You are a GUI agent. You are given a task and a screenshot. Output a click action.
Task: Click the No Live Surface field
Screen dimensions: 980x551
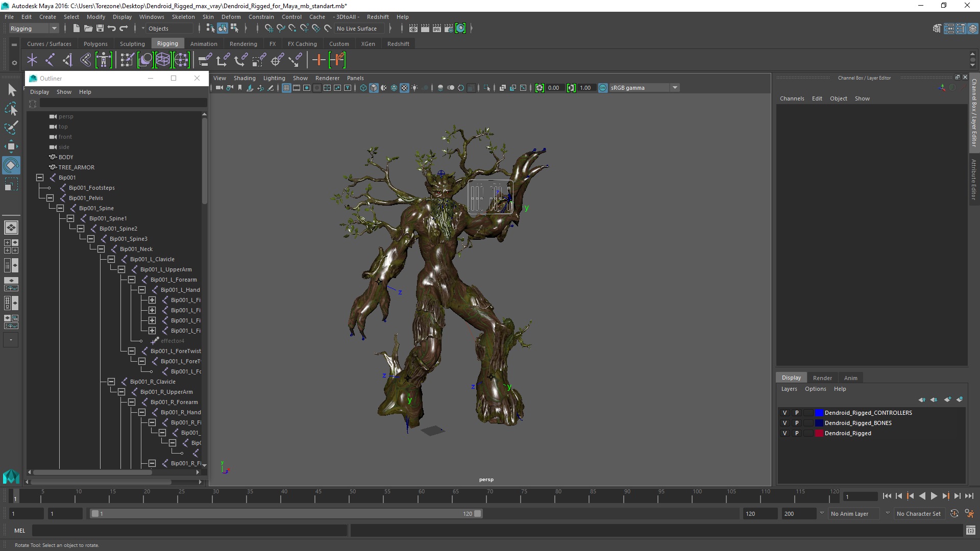point(360,29)
